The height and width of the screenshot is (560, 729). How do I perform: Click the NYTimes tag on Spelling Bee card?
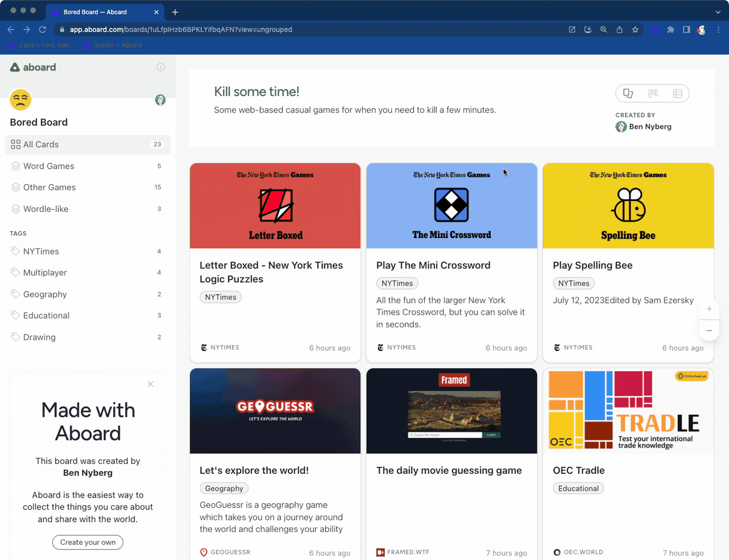(x=573, y=283)
